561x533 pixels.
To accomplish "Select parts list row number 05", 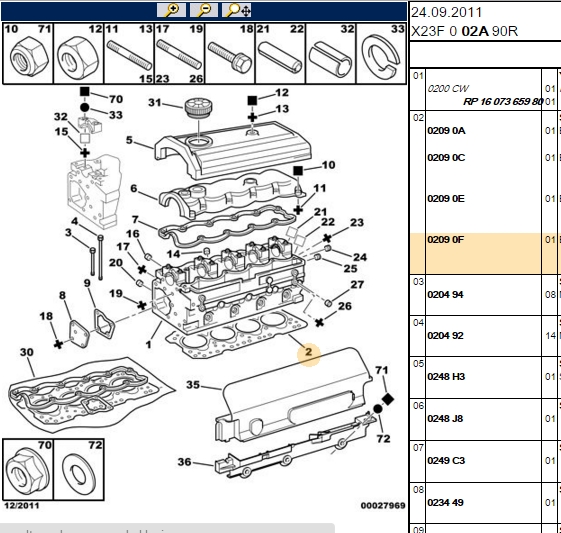I will point(418,363).
